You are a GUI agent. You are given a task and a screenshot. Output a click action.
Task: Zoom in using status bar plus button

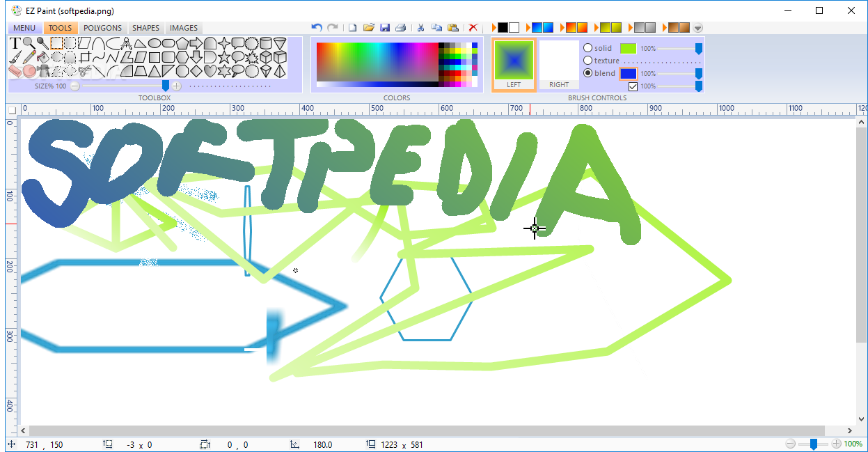(836, 444)
